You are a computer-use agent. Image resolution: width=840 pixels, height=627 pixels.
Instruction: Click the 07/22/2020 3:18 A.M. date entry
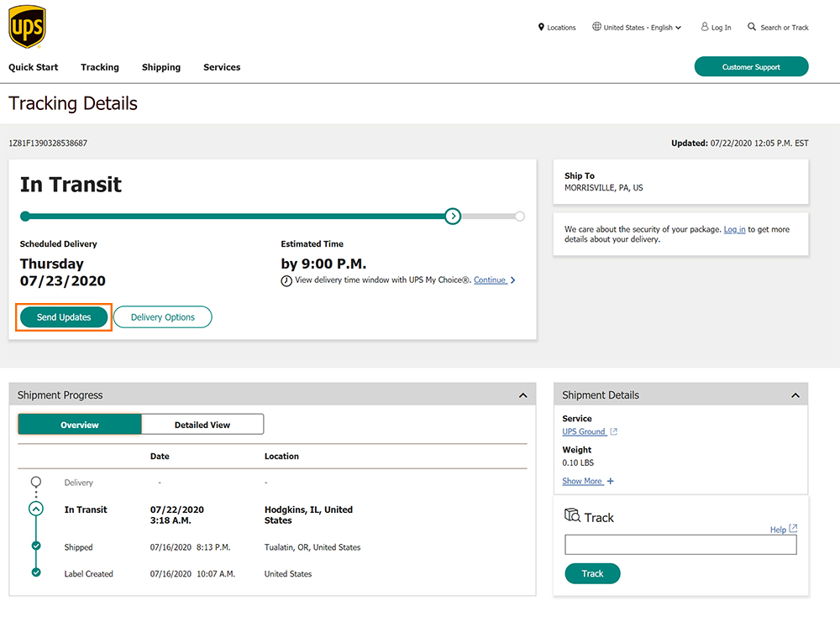pyautogui.click(x=176, y=515)
